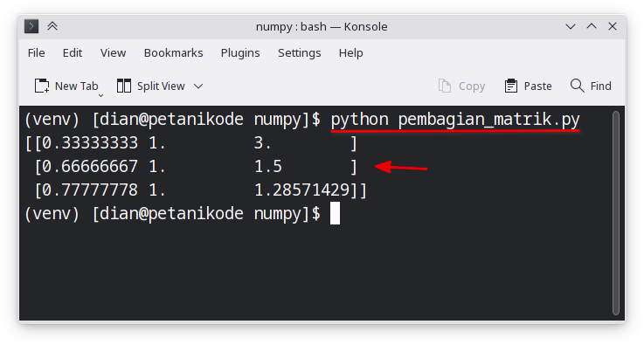Click the Copy icon
Viewport: 644px width, 345px height.
click(x=445, y=86)
